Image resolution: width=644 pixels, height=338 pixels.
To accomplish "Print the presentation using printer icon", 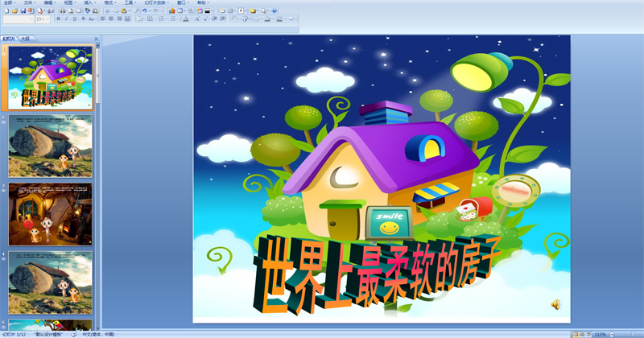I will [63, 11].
